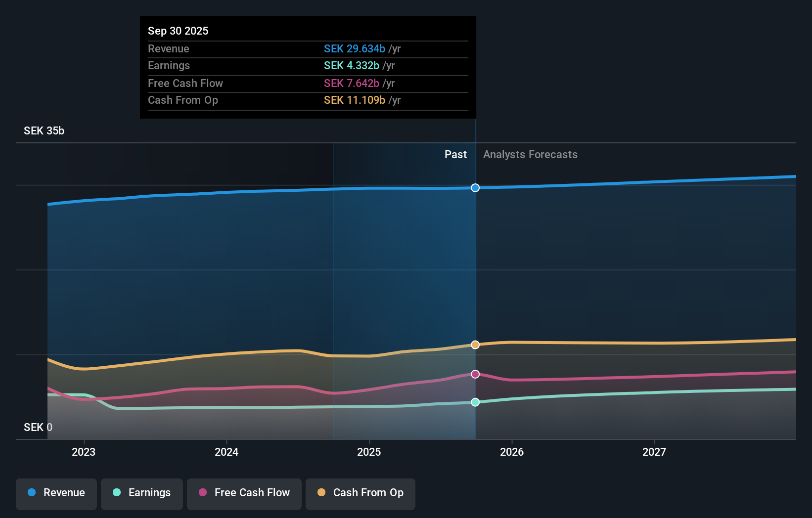
Task: Click the SEK 35b axis label
Action: tap(44, 130)
